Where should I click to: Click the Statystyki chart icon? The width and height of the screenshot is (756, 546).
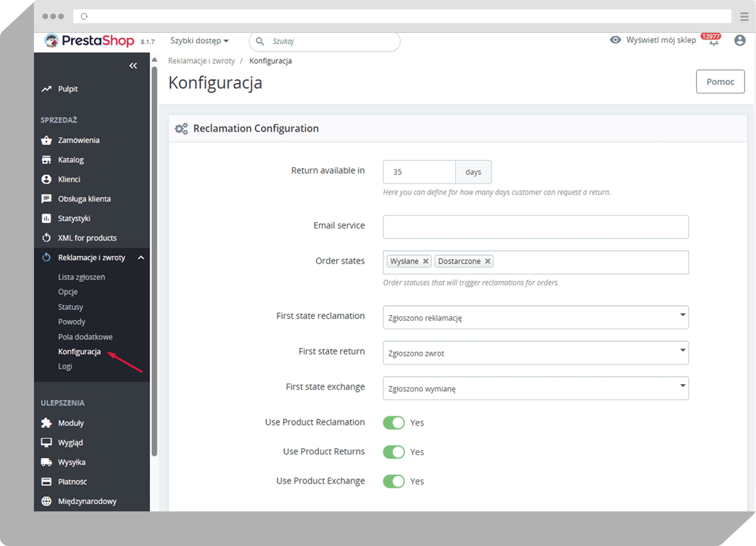[x=46, y=218]
